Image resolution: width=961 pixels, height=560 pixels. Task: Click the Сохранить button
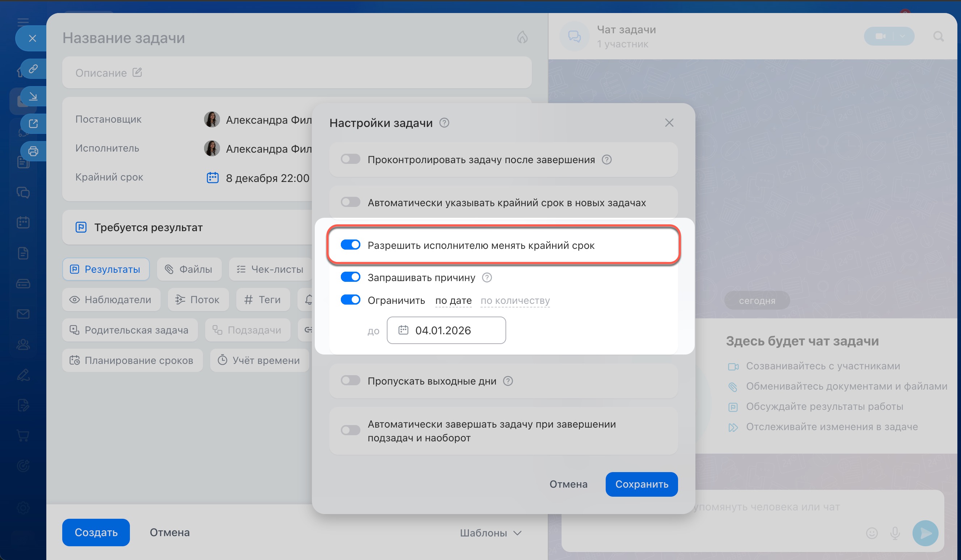tap(642, 484)
